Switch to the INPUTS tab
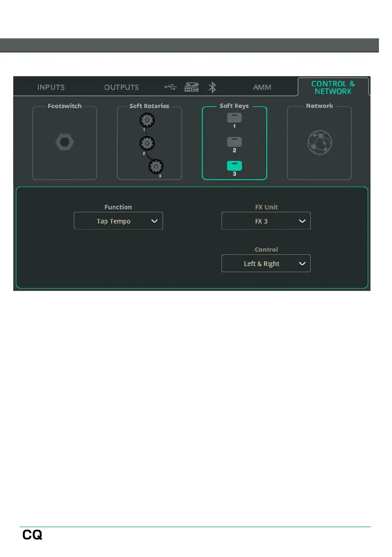Viewport: 392px width, 557px height. click(x=51, y=87)
